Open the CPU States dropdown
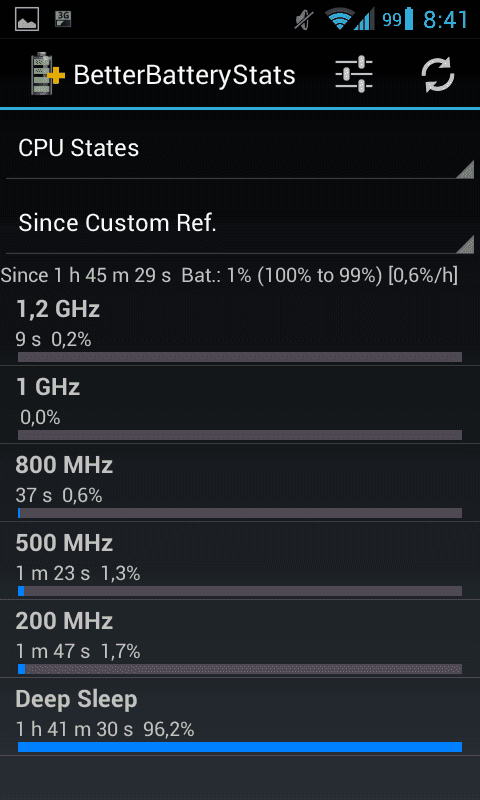This screenshot has height=800, width=480. [240, 148]
